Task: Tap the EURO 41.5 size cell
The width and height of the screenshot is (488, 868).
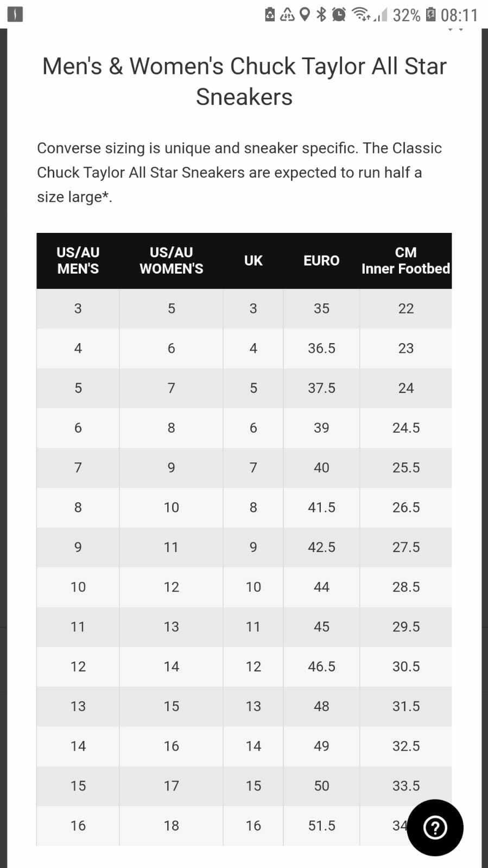Action: (x=321, y=507)
